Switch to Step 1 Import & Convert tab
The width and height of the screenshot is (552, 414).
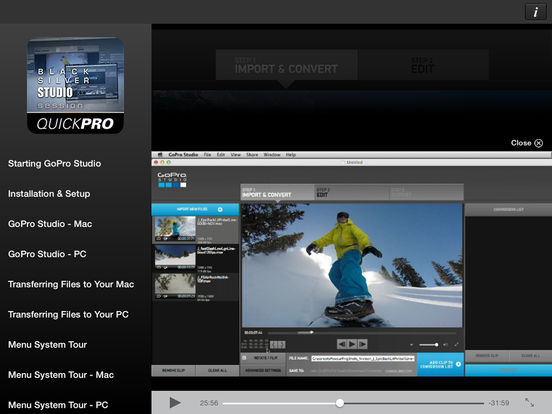[x=277, y=193]
